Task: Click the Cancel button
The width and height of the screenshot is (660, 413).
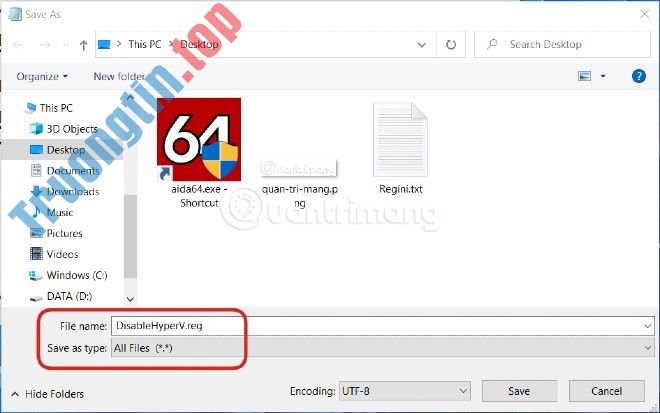Action: point(607,391)
